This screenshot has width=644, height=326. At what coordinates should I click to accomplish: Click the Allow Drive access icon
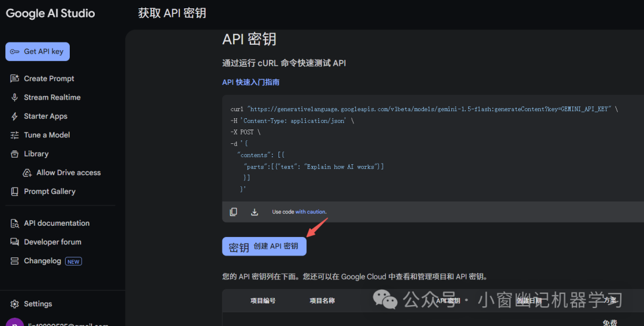(x=27, y=173)
